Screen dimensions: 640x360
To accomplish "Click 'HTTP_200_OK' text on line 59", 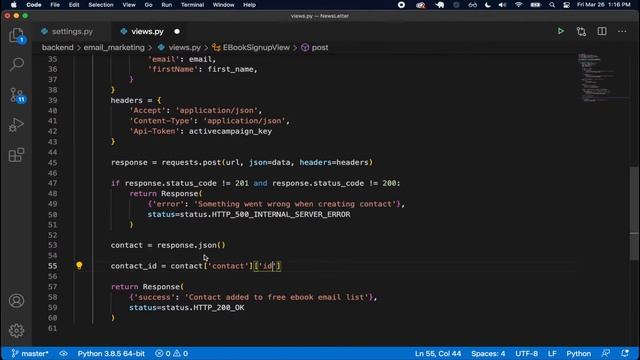I will pos(219,308).
